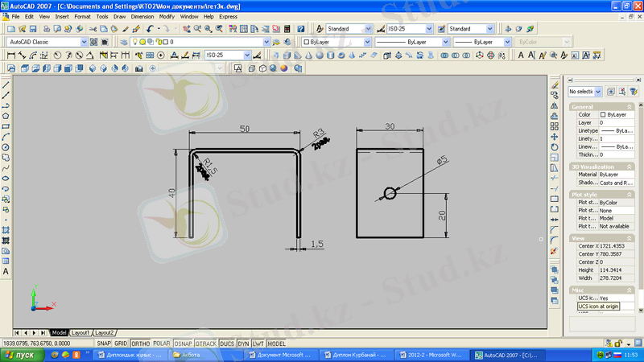The image size is (644, 362).
Task: Select the Linear Dimension tool
Action: pyautogui.click(x=10, y=56)
